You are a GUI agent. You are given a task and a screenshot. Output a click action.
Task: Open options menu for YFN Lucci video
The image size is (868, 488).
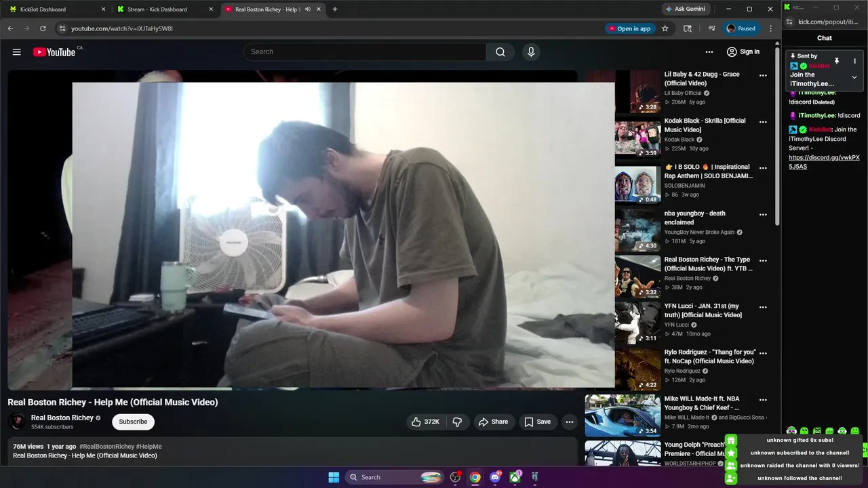coord(763,307)
